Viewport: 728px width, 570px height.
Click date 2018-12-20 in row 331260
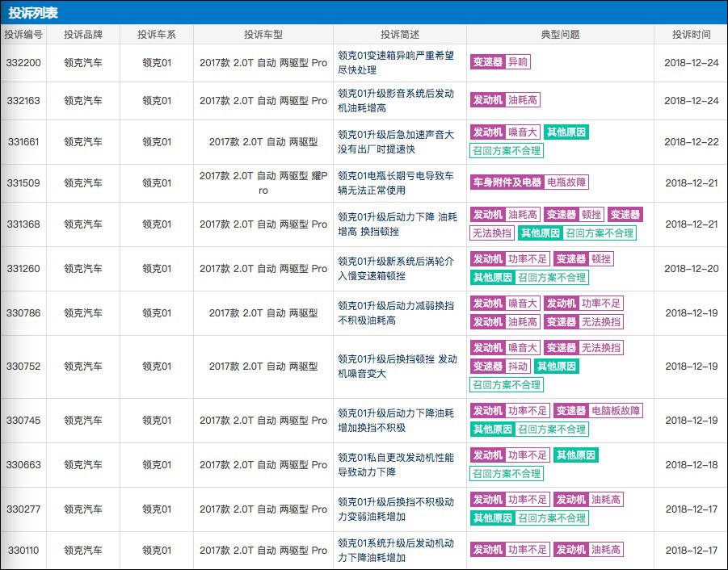tap(692, 269)
